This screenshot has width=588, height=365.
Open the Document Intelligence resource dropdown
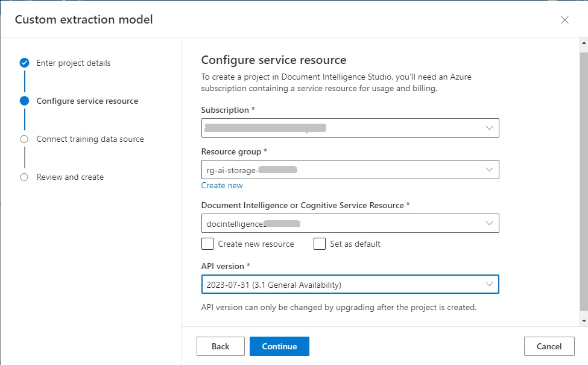[x=350, y=223]
